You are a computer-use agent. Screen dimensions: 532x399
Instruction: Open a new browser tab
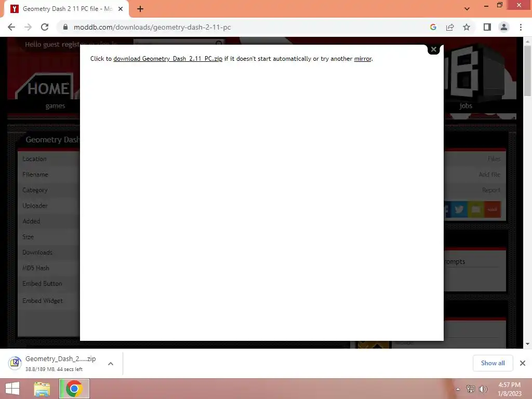(140, 9)
